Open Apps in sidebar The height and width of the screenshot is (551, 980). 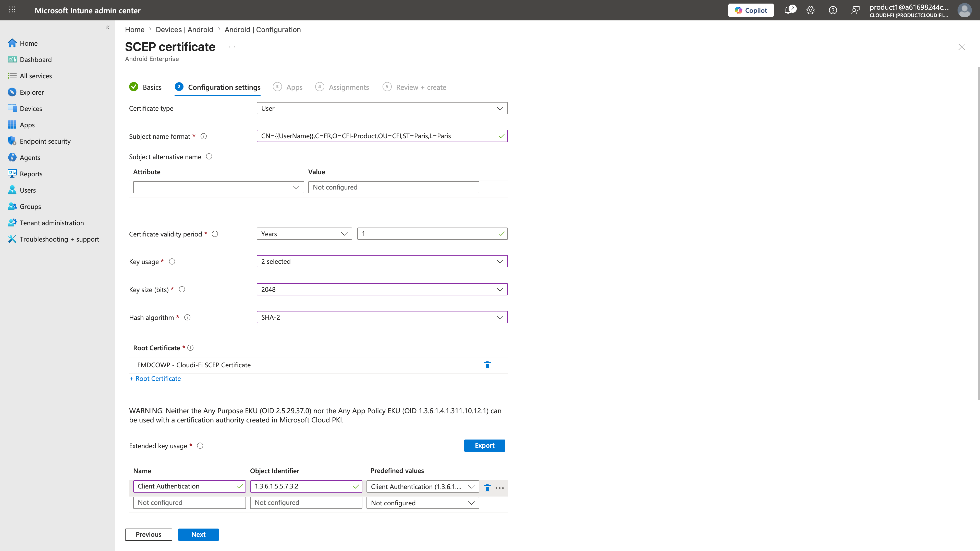[21, 125]
